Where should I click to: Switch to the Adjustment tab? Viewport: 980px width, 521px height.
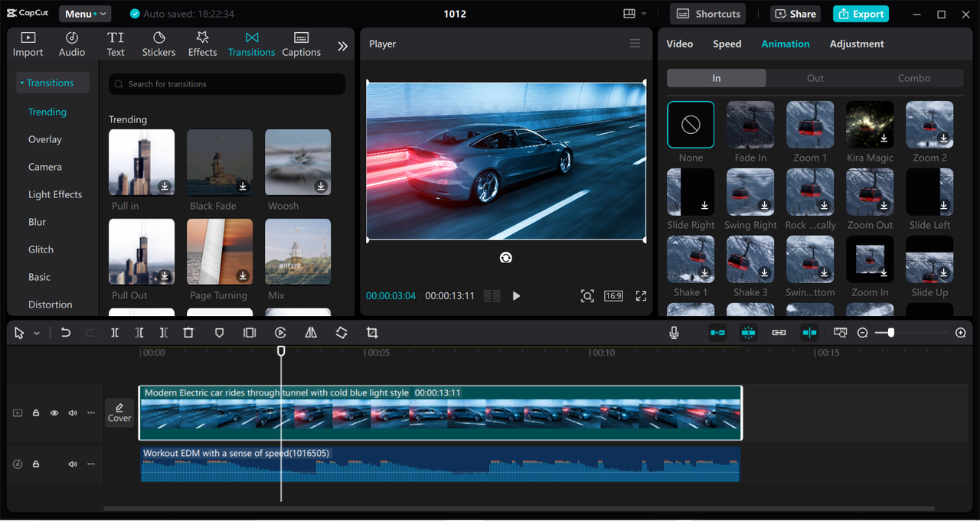[857, 44]
